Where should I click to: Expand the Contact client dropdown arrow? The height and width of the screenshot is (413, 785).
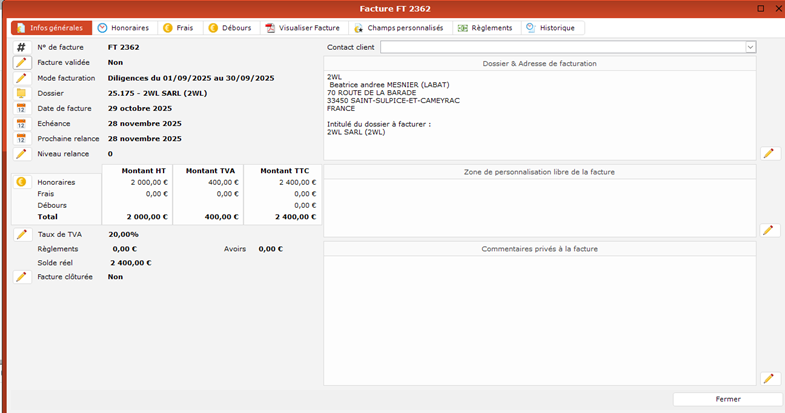[x=750, y=47]
